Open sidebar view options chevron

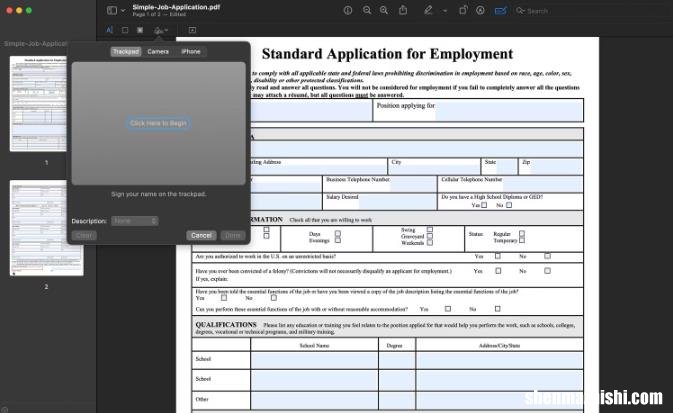(123, 10)
